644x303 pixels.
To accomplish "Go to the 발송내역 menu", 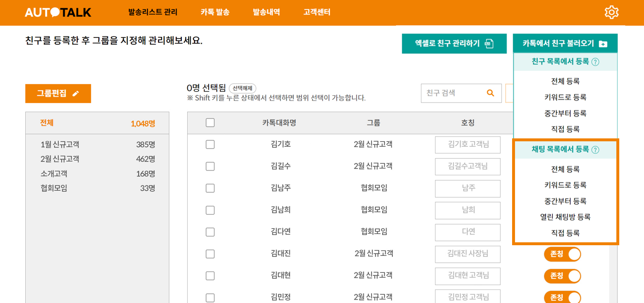I will pos(266,12).
